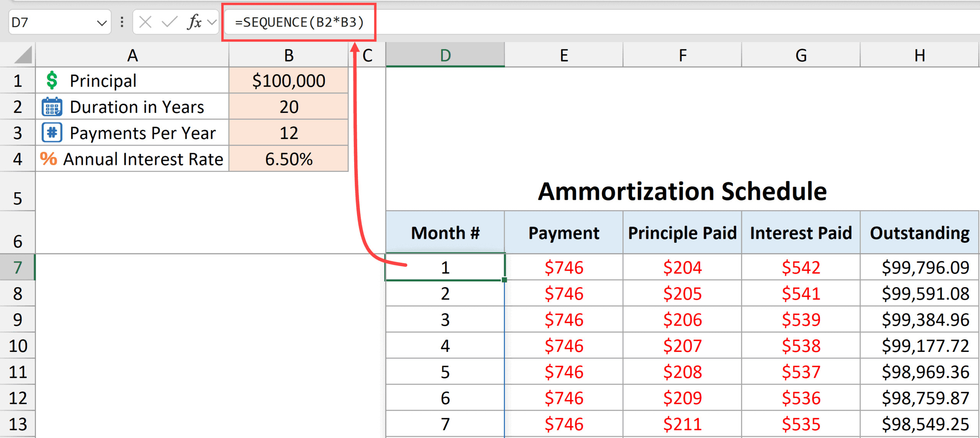Select the $100,000 Principal cell

point(289,80)
